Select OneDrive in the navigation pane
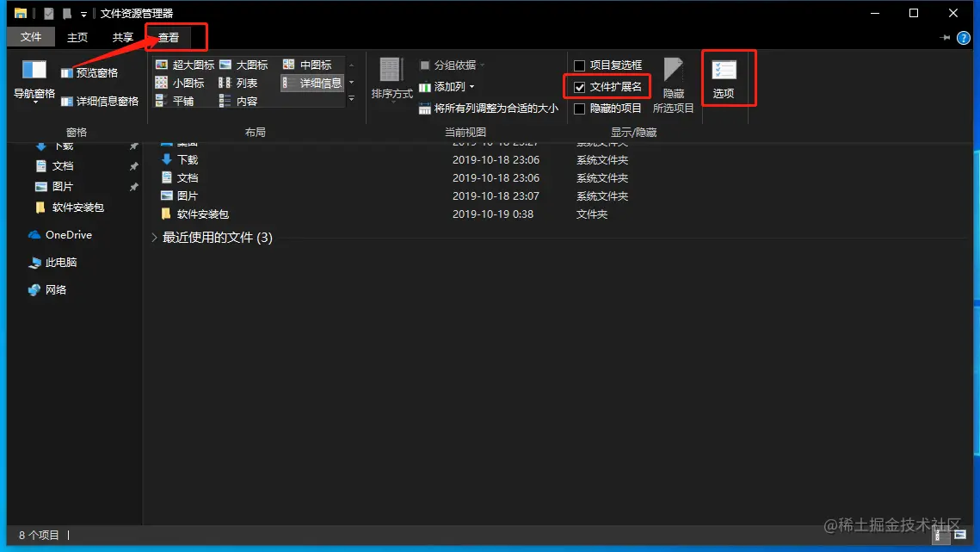 [60, 235]
